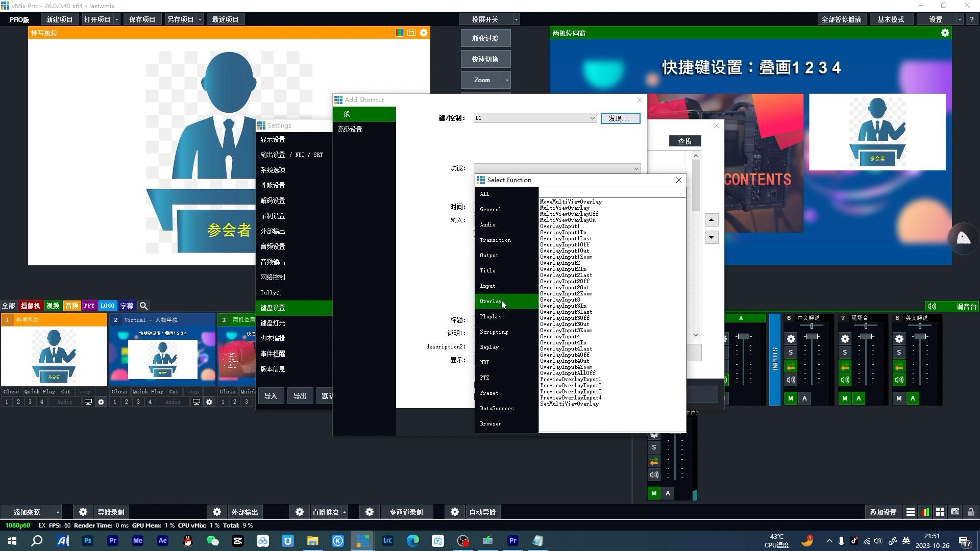This screenshot has width=980, height=551.
Task: Open the snapshot camera icon bottom right
Action: pyautogui.click(x=954, y=512)
